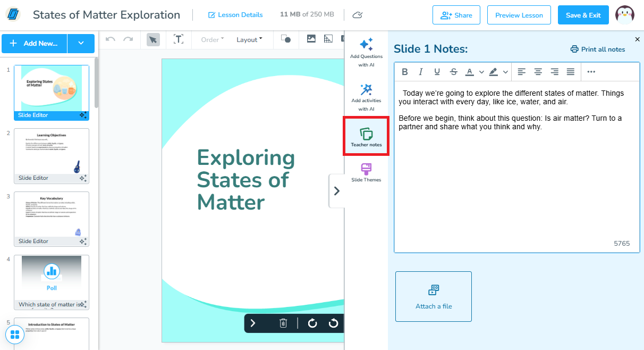Justify the notes text
644x350 pixels.
tap(571, 72)
